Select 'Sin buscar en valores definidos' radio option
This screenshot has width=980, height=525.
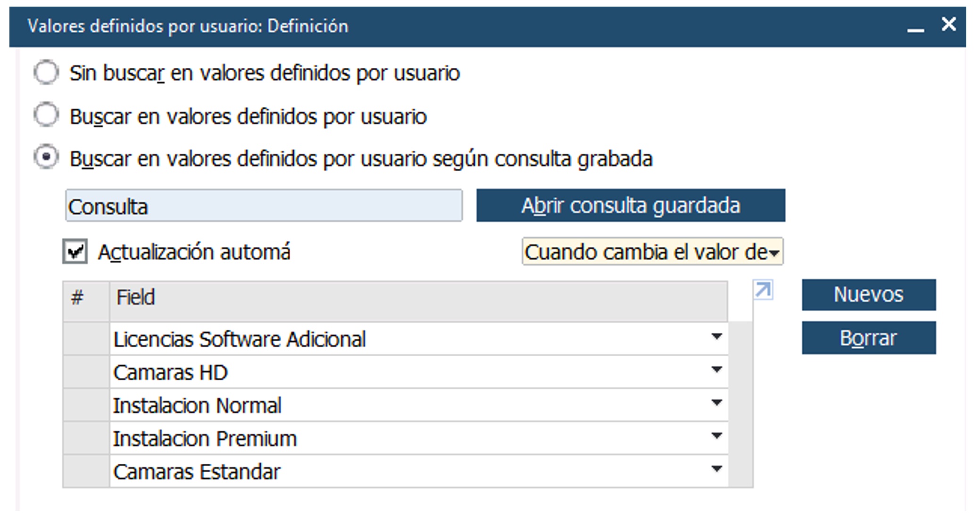tap(46, 73)
